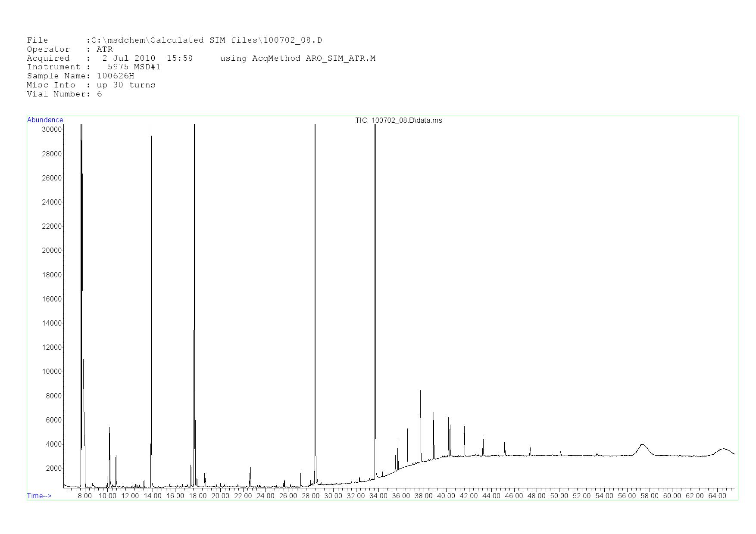This screenshot has height=534, width=756.
Task: Click the AcqMethod name ARO_SIM_ATR.M
Action: (340, 58)
